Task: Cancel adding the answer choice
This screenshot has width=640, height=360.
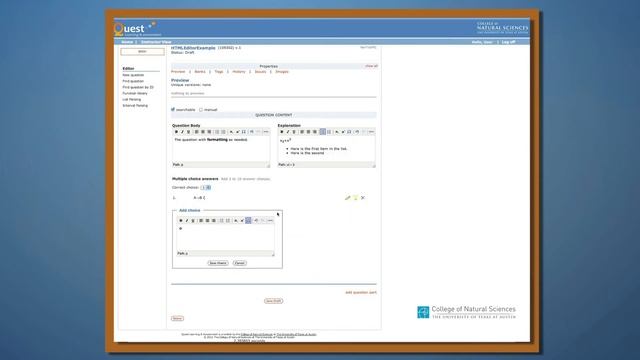Action: [240, 263]
